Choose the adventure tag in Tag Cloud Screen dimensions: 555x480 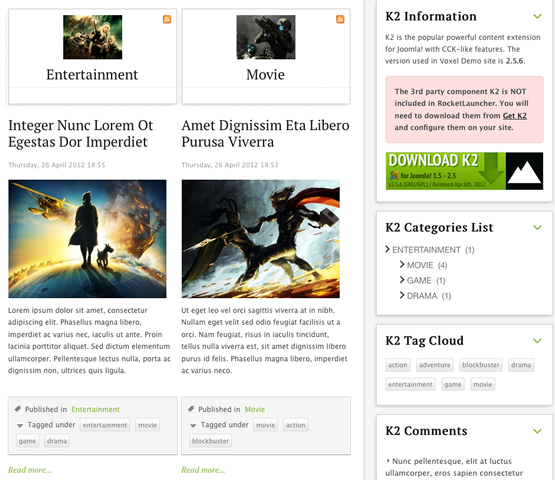point(435,365)
